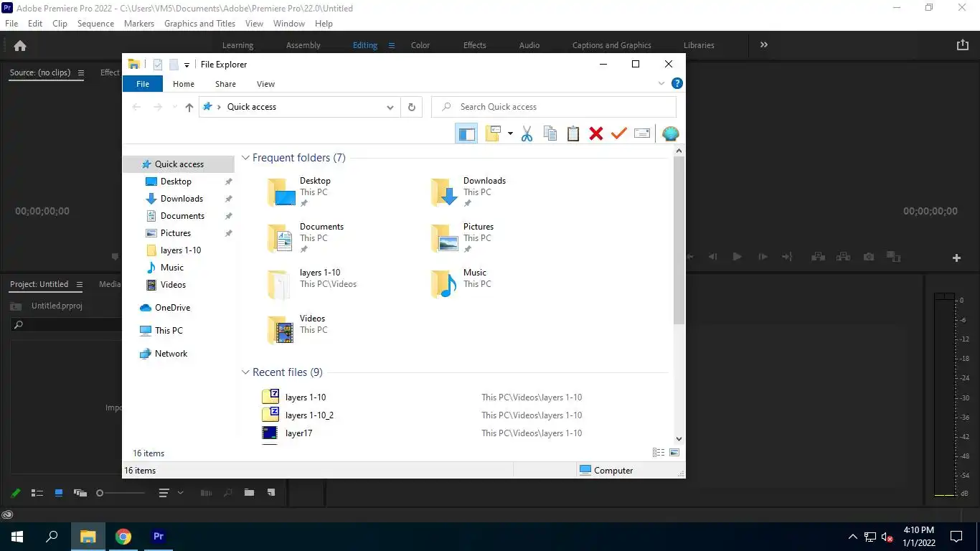Image resolution: width=980 pixels, height=551 pixels.
Task: Click the green pen write-toggle icon in Project panel
Action: point(15,493)
